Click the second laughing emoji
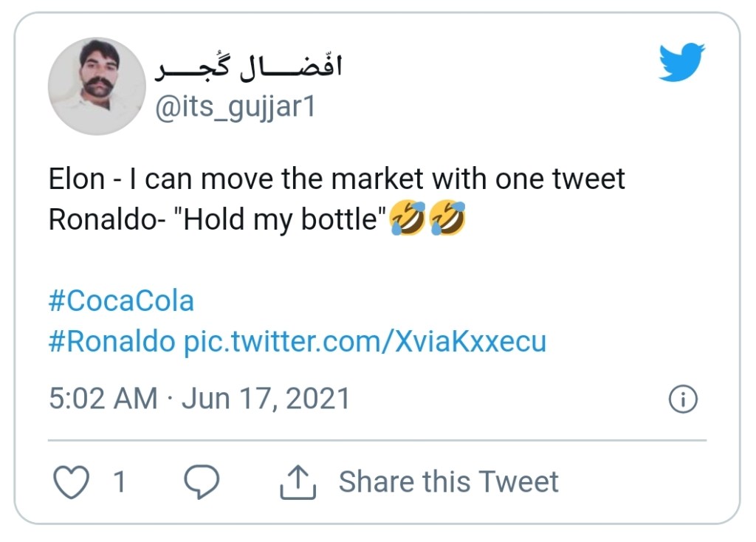The image size is (756, 542). point(447,220)
